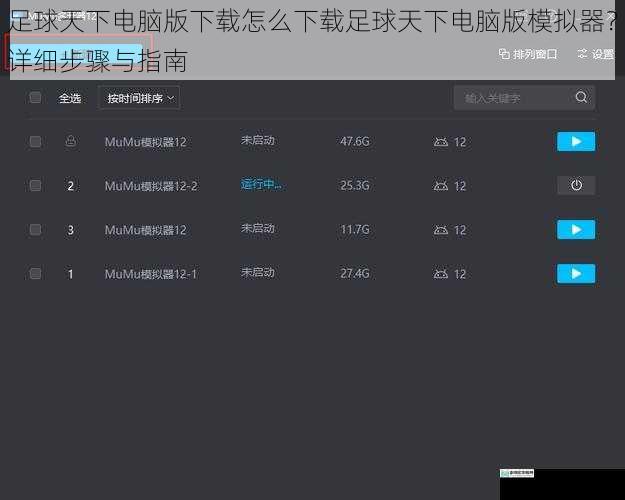Click the Android icon in the 25.3G row

point(440,185)
